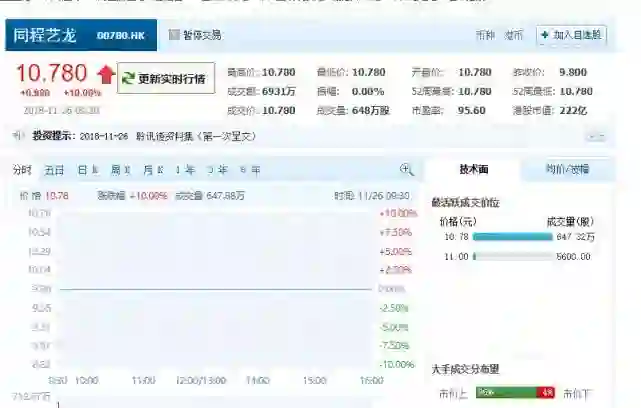The image size is (641, 408).
Task: Switch to the 均价/波幅 panel tab
Action: point(567,169)
